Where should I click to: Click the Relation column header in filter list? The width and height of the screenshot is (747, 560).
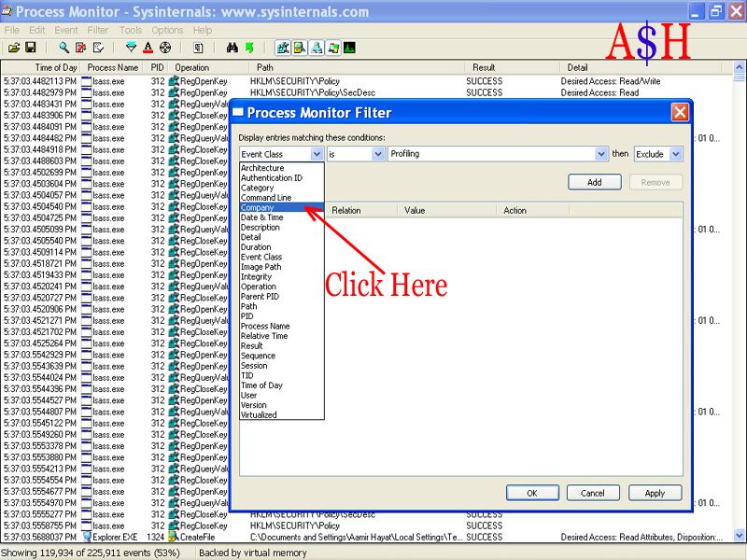pos(361,211)
